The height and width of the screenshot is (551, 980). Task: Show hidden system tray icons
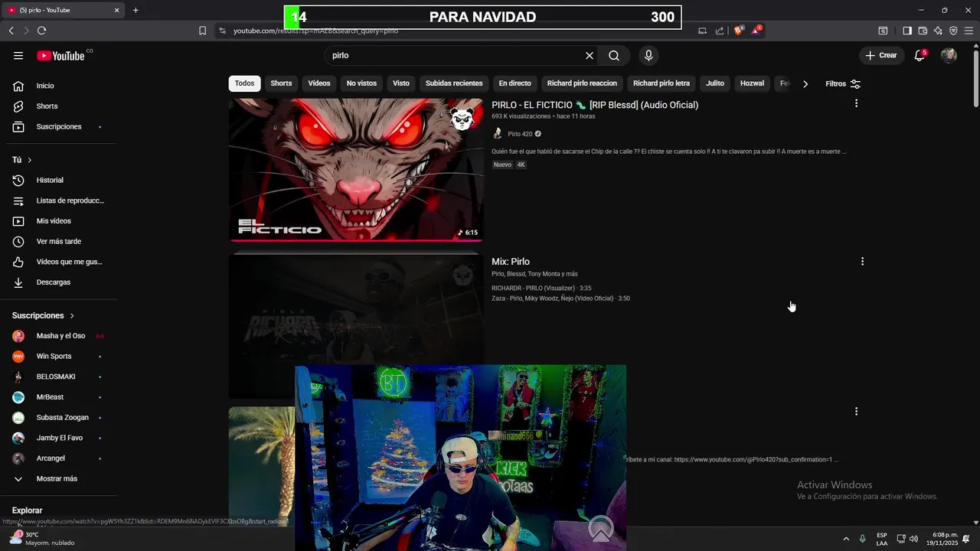[x=846, y=539]
